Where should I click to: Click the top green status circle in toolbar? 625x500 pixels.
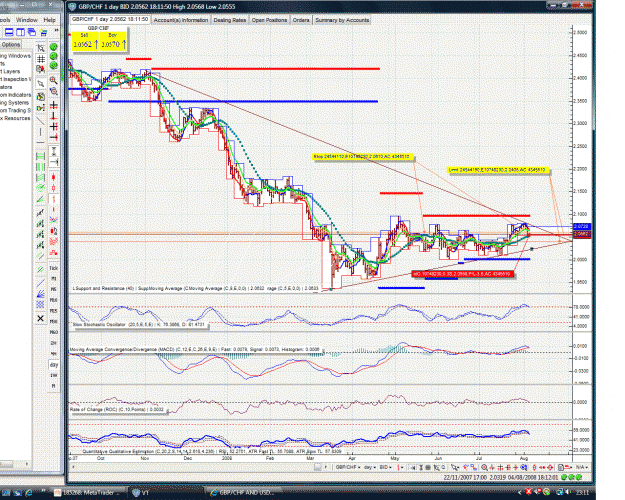(x=53, y=47)
